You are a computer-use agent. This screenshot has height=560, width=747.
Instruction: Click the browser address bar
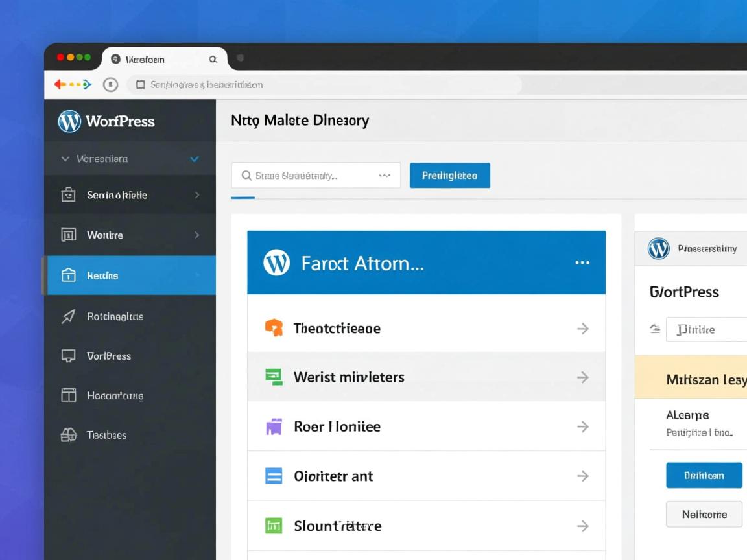[x=324, y=85]
